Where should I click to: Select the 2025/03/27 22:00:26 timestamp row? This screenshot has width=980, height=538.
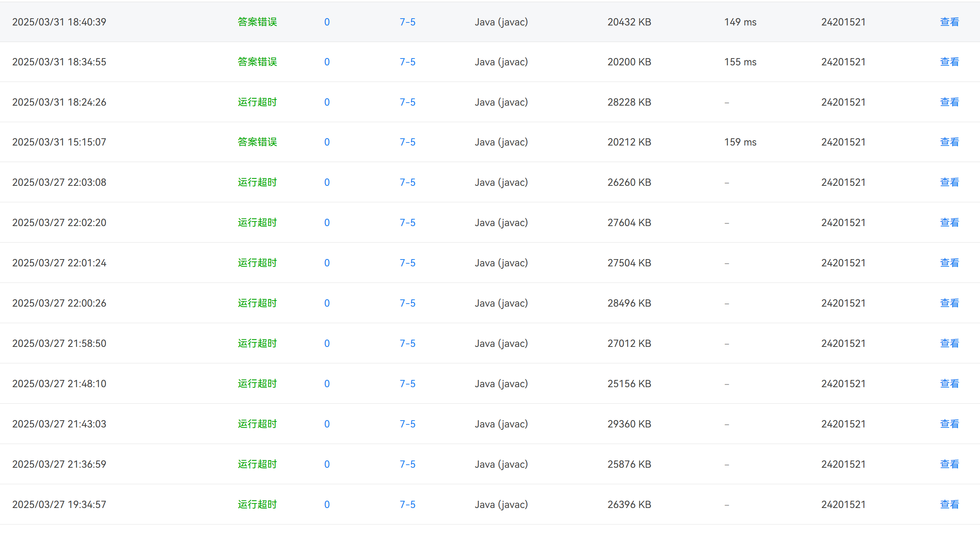point(59,303)
